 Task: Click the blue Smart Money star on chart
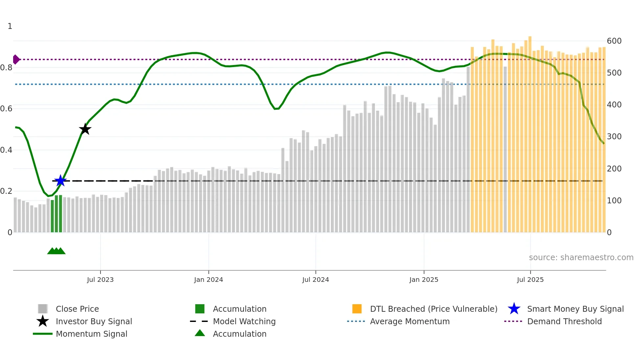60,181
